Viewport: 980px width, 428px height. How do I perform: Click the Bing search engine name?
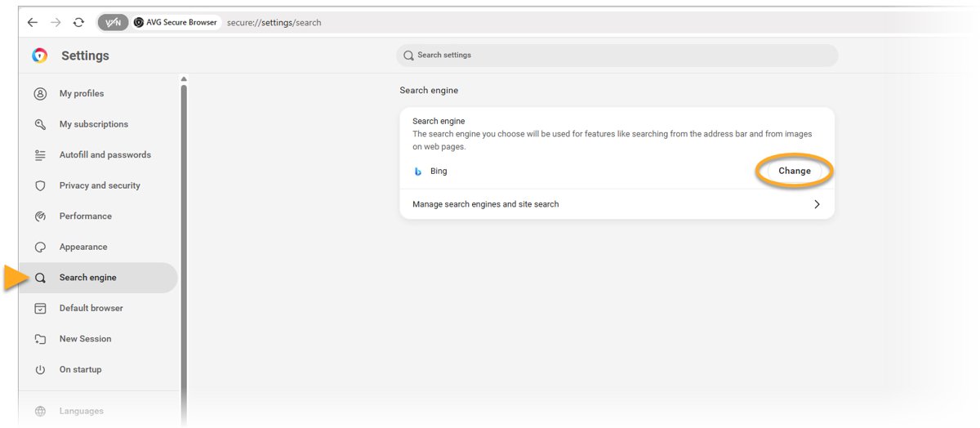439,172
